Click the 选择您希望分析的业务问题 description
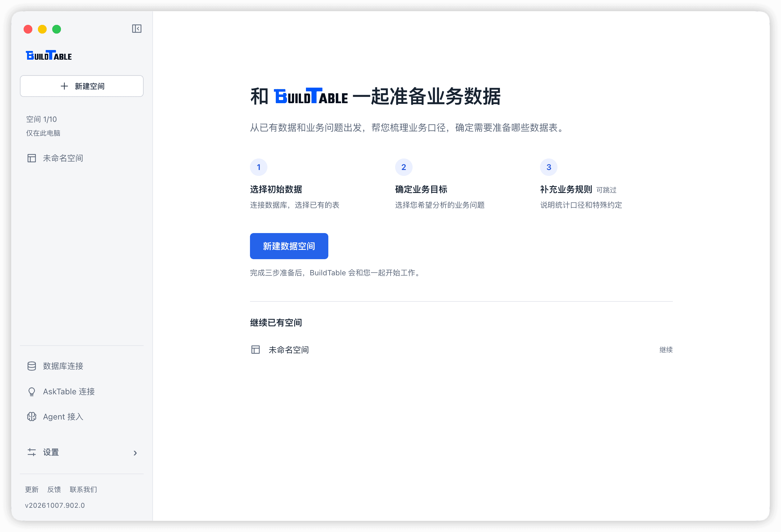Screen dimensions: 781x532 pyautogui.click(x=440, y=205)
